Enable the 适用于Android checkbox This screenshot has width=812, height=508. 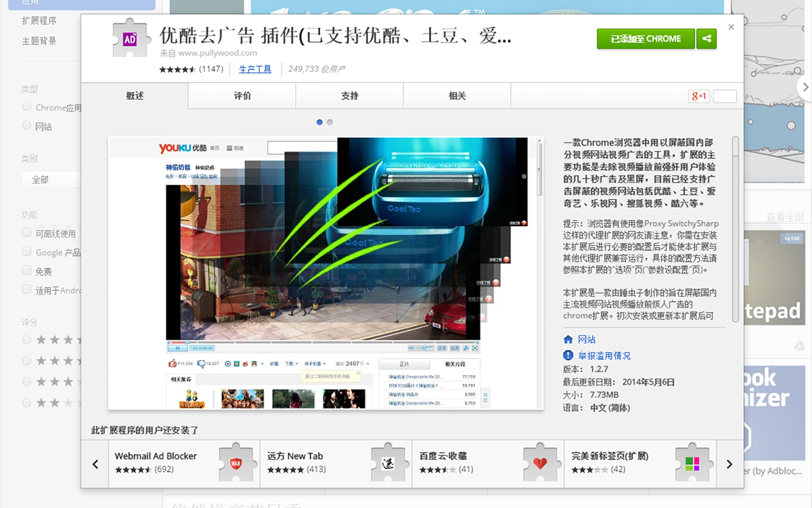(27, 289)
